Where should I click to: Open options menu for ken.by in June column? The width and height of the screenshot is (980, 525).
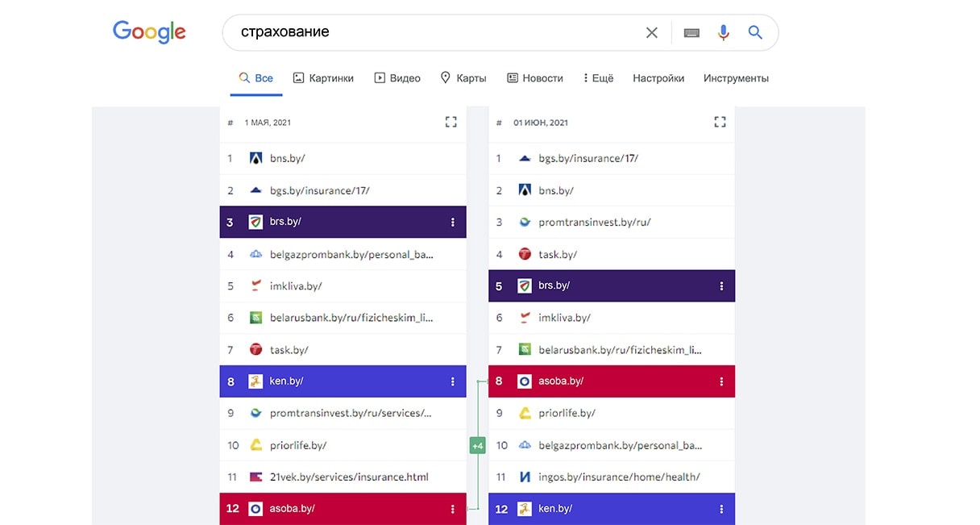[x=722, y=509]
